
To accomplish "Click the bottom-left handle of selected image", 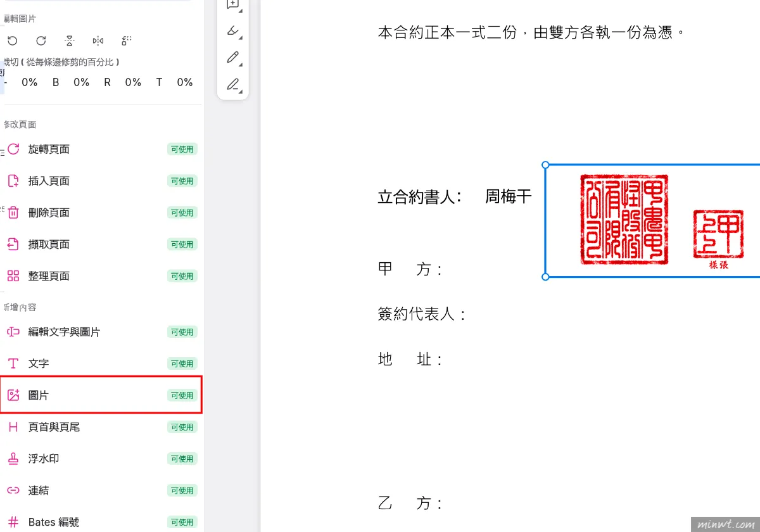I will (546, 277).
